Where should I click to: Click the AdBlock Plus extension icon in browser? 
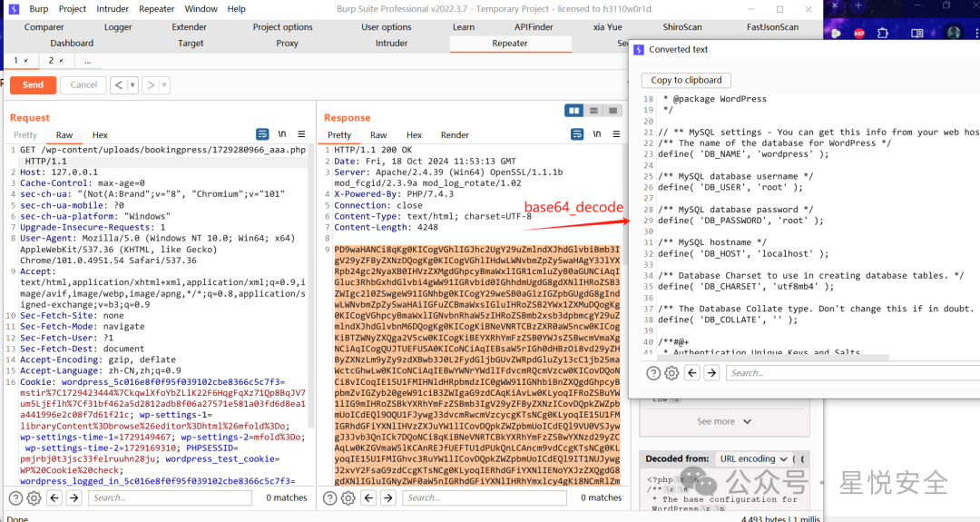pos(859,33)
